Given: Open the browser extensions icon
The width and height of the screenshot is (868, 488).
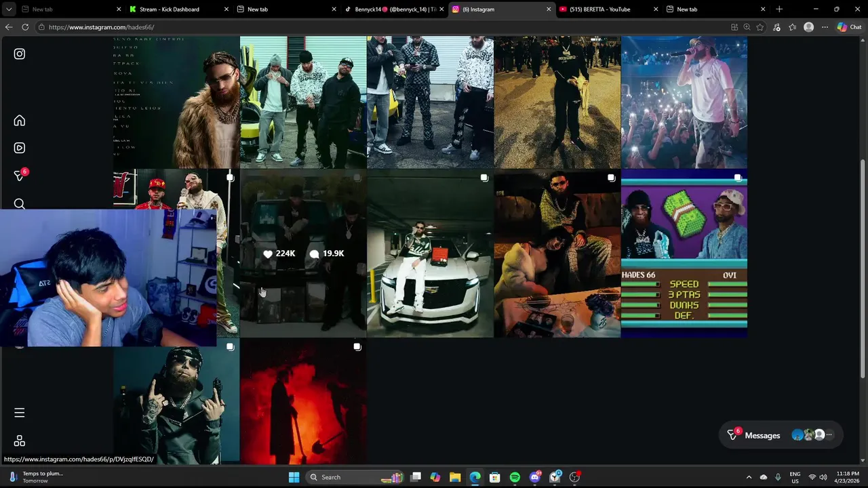Looking at the screenshot, I should click(776, 27).
